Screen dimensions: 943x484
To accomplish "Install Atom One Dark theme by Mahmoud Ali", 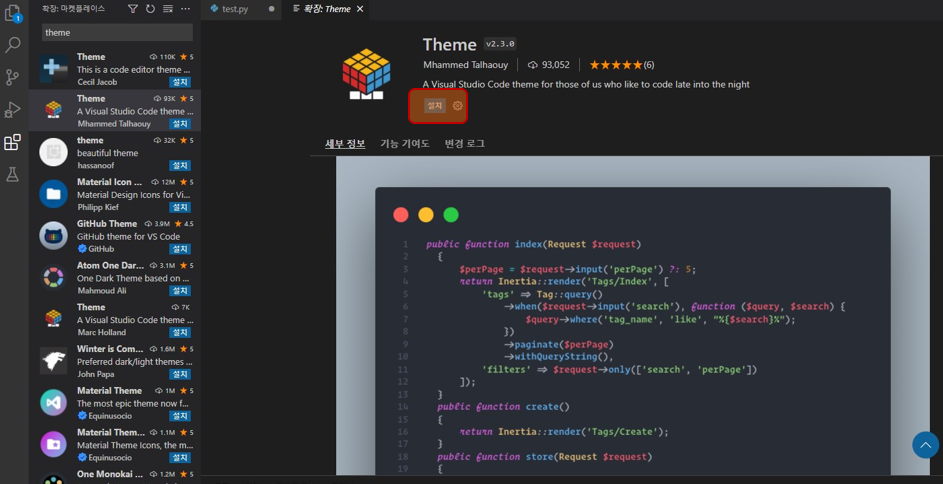I will 180,291.
